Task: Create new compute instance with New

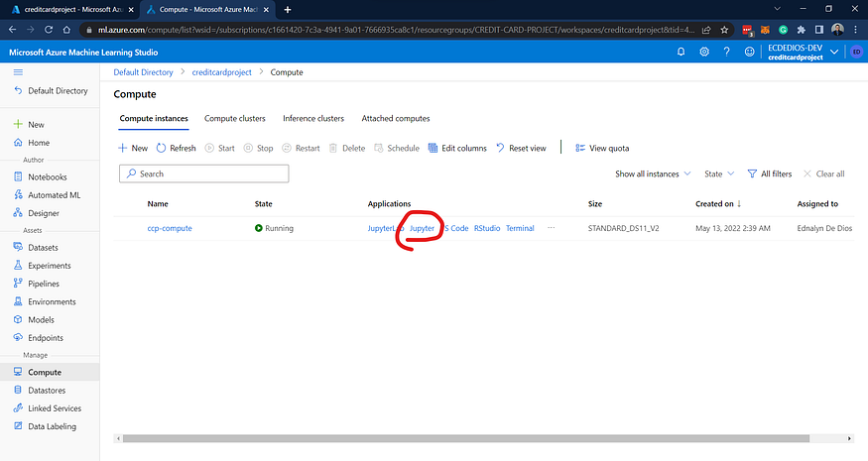Action: click(133, 149)
